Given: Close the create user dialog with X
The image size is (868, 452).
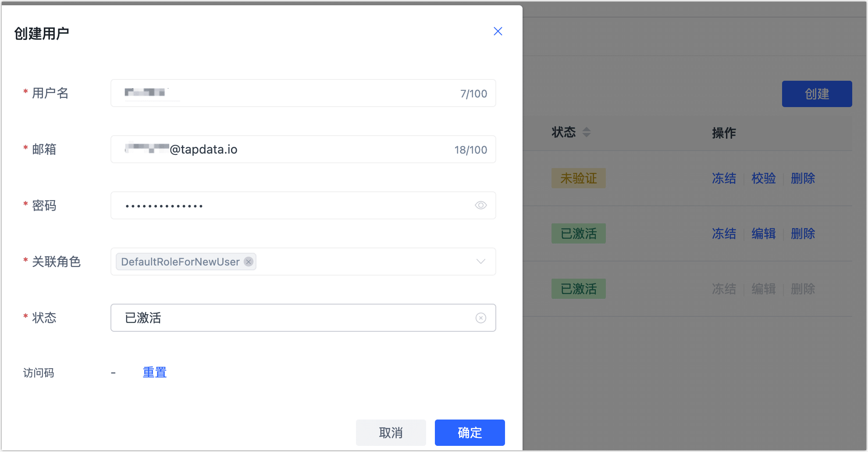Looking at the screenshot, I should pos(498,31).
